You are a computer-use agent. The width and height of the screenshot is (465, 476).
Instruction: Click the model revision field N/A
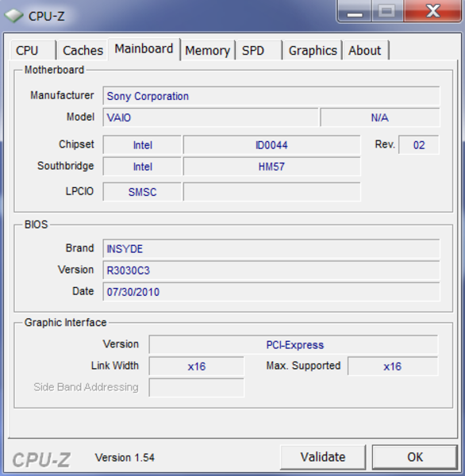[x=379, y=117]
